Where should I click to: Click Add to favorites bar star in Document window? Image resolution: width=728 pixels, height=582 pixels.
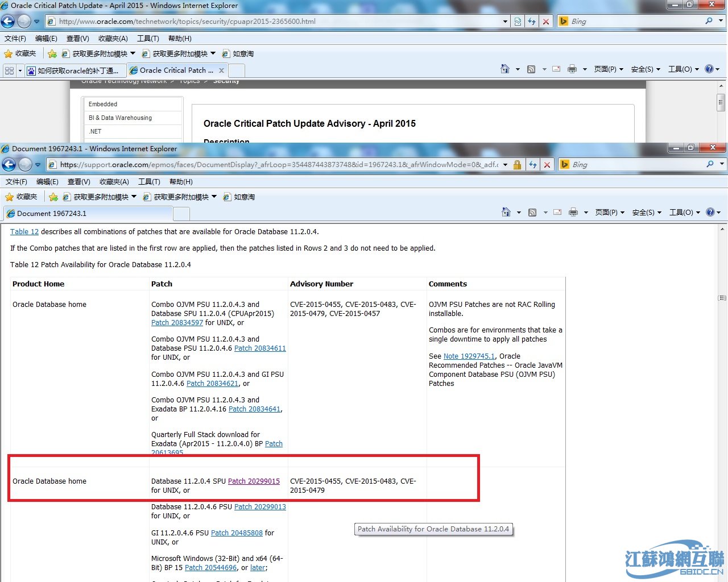pyautogui.click(x=53, y=197)
